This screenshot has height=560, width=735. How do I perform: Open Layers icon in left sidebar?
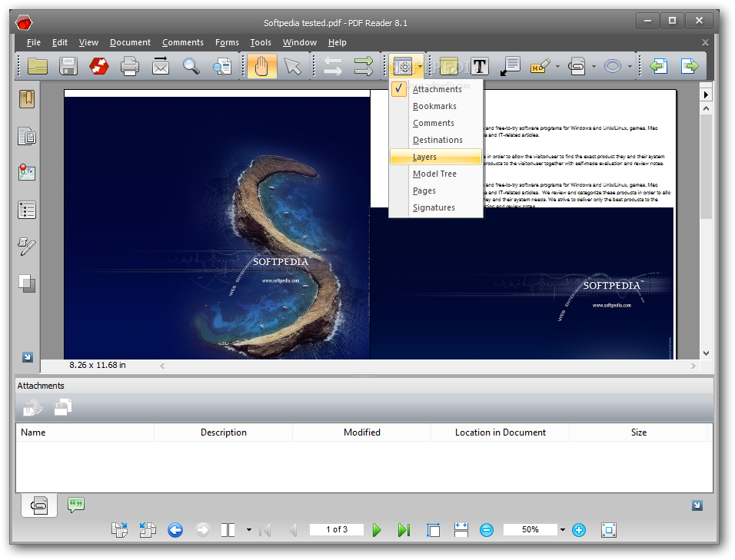click(x=27, y=283)
